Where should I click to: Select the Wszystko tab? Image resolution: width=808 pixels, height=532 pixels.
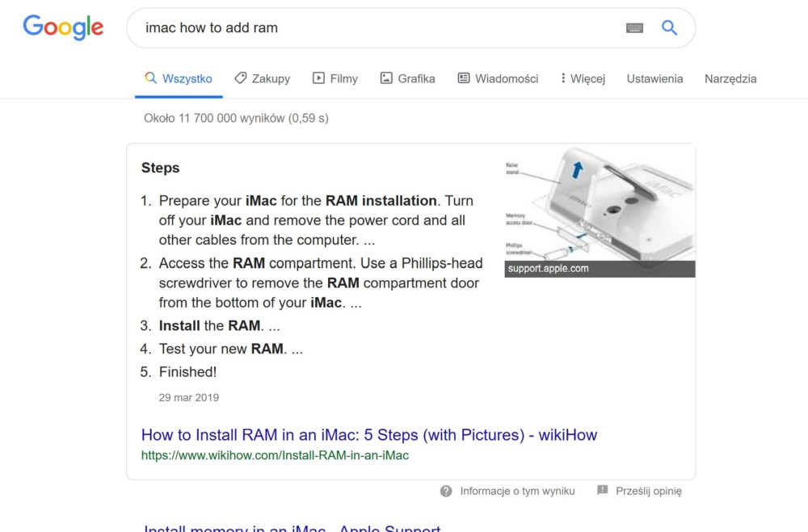point(179,79)
